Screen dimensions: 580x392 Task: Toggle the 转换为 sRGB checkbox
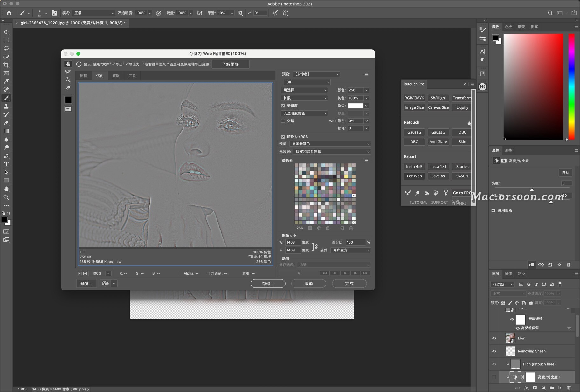(283, 137)
